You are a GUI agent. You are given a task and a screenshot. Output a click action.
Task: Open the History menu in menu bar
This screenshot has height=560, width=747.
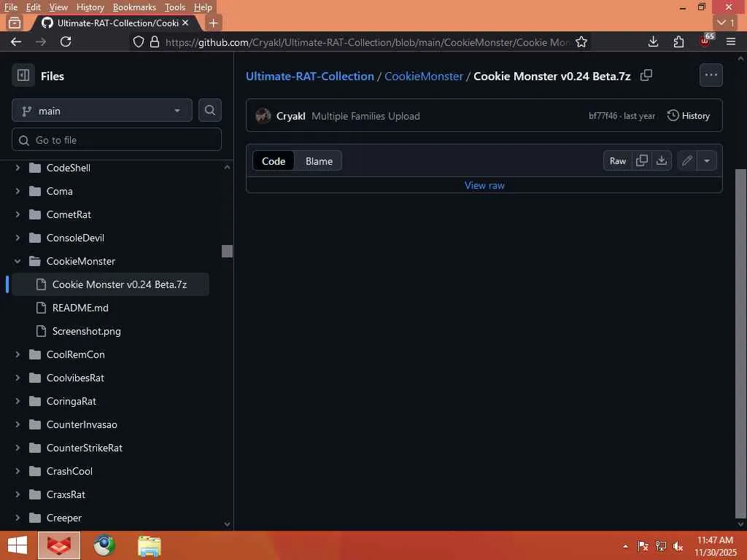click(90, 7)
